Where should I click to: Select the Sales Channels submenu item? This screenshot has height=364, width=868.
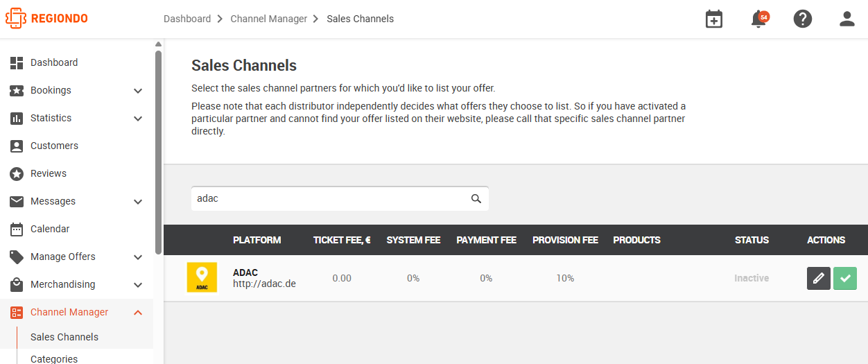(64, 337)
